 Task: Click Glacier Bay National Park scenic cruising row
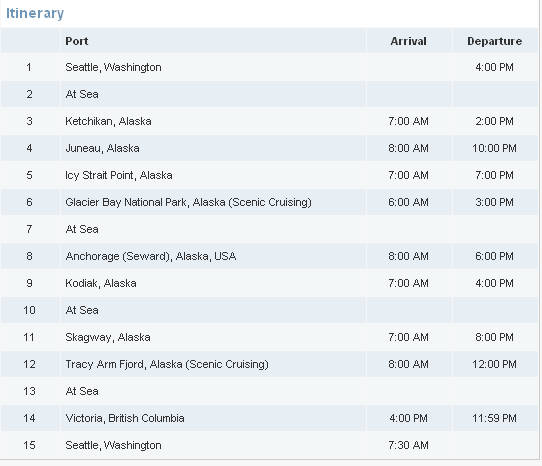tap(269, 202)
